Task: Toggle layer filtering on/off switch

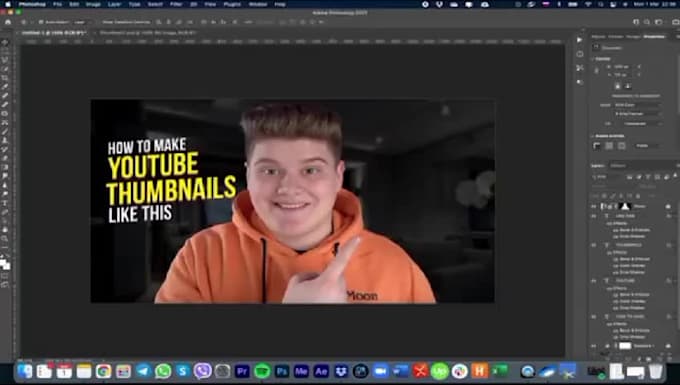Action: pos(675,175)
